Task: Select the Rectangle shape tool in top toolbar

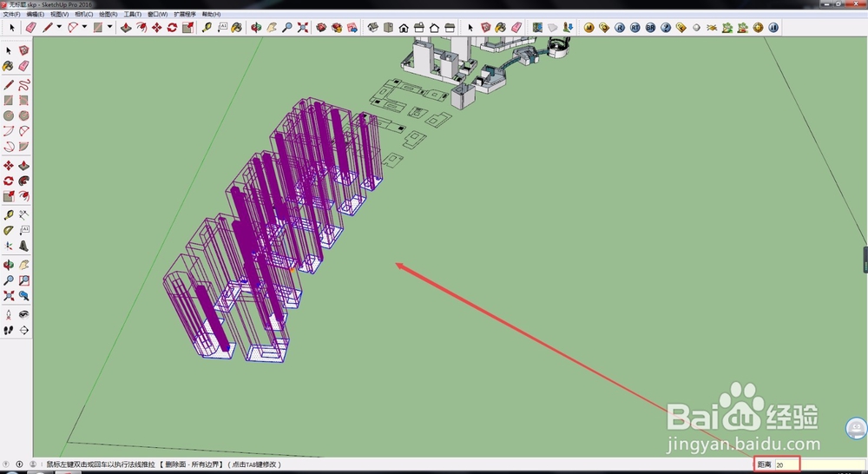Action: (x=98, y=27)
